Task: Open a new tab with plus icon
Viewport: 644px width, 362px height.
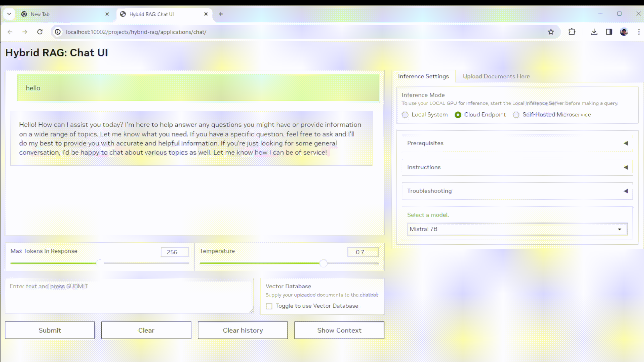Action: pos(221,14)
